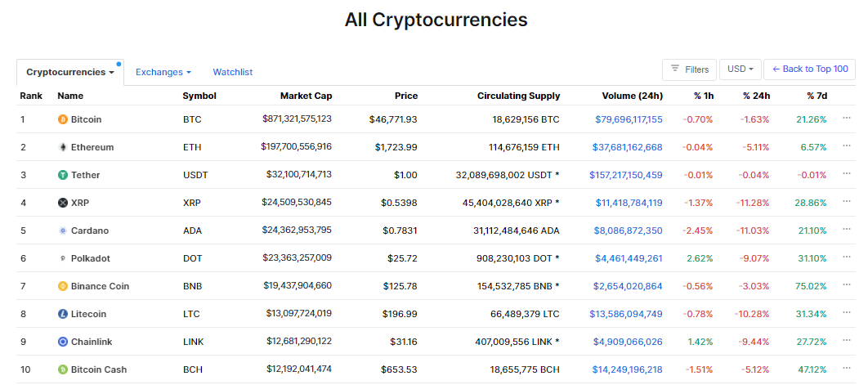Open the three-dot menu for Bitcoin row

(x=847, y=118)
